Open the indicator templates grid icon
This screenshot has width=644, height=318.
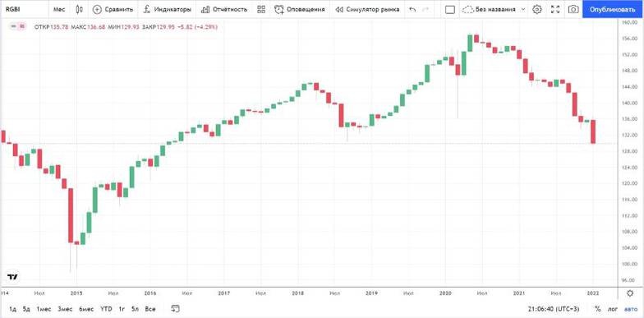261,9
